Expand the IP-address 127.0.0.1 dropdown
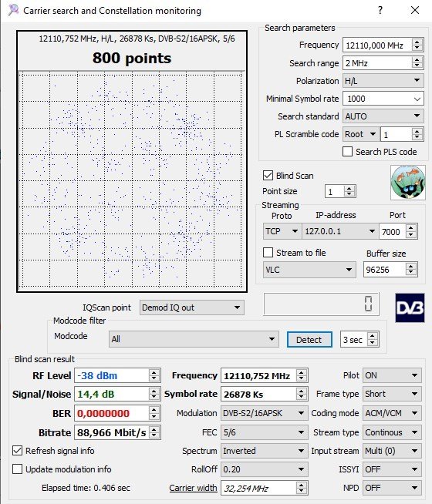 click(x=340, y=231)
